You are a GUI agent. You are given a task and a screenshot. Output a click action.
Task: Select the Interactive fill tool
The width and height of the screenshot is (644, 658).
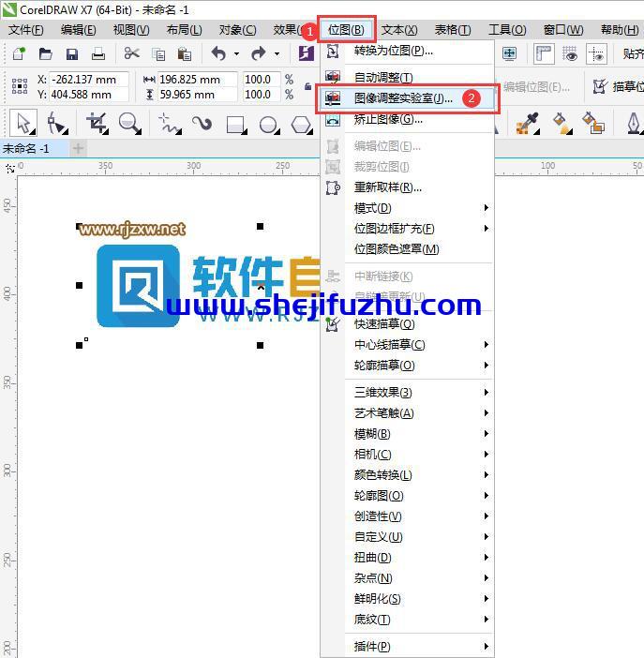562,124
